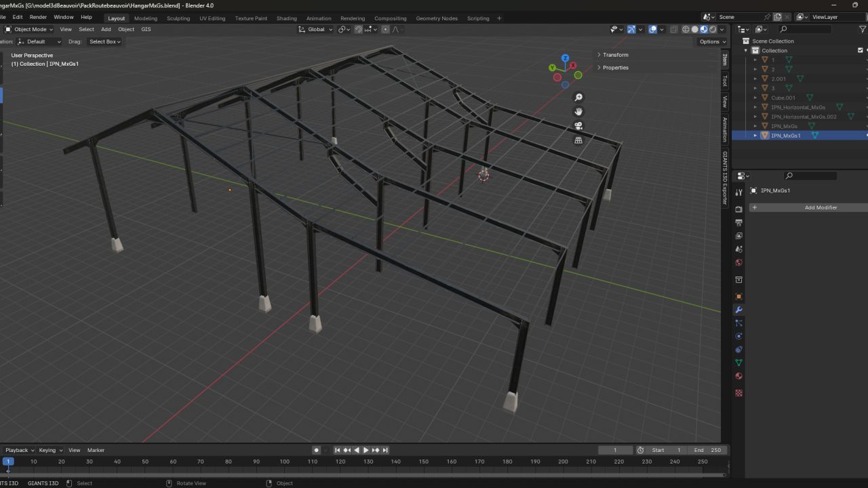Click the Add Modifier button

tap(820, 207)
